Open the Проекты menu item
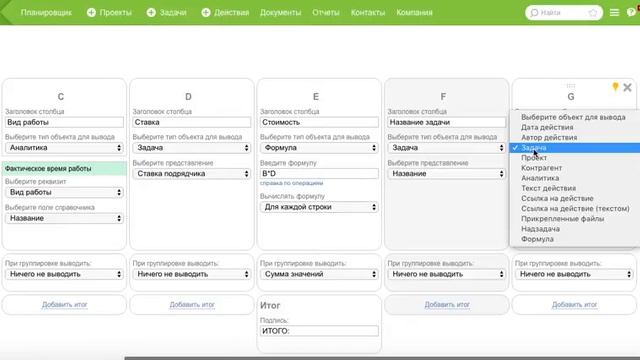Viewport: 640px width, 360px height. pos(116,13)
